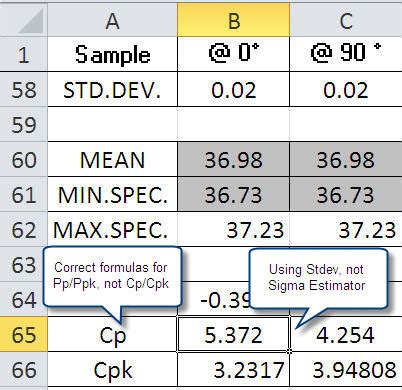
Task: Click the 'MEAN' label cell
Action: 113,159
